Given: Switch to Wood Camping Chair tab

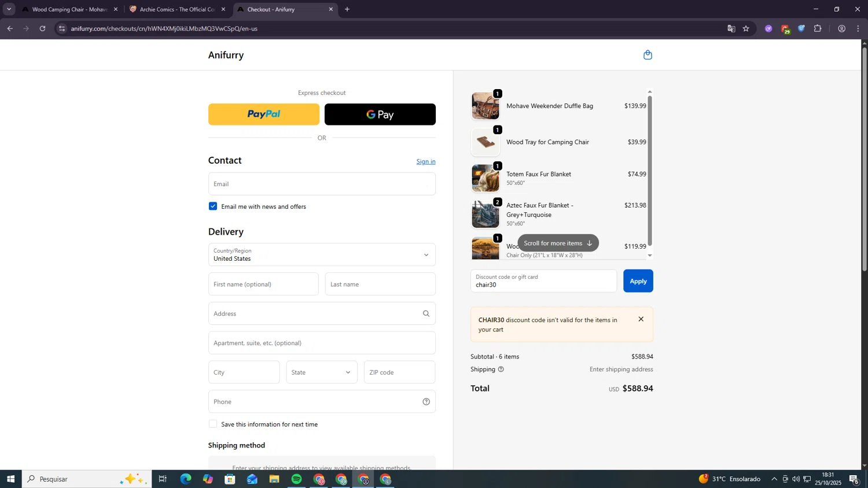Looking at the screenshot, I should [x=69, y=9].
